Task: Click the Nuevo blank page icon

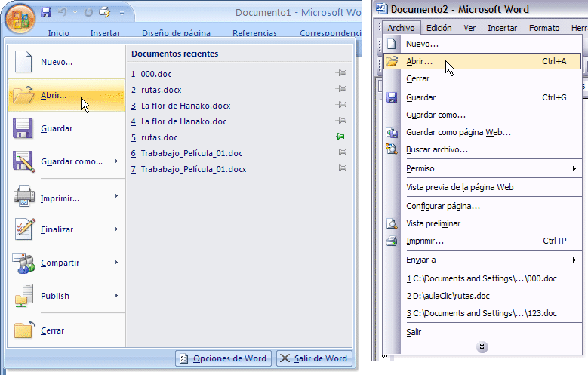Action: 23,62
